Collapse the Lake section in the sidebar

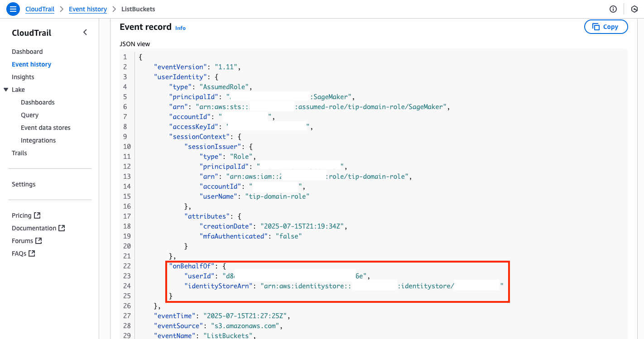tap(6, 89)
